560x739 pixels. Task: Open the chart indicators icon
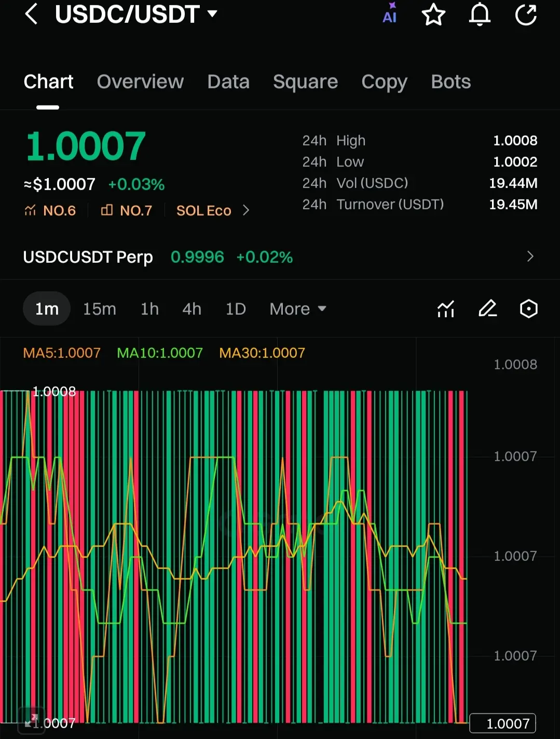click(x=446, y=308)
